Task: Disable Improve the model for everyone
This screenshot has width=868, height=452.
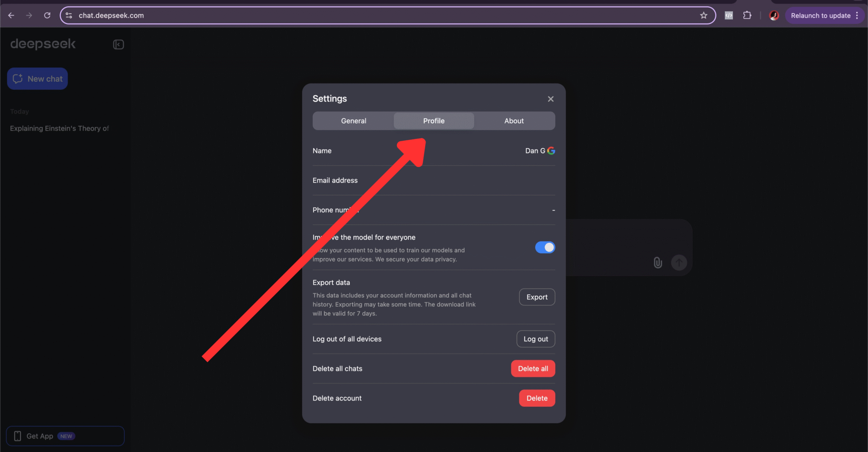Action: click(x=545, y=247)
